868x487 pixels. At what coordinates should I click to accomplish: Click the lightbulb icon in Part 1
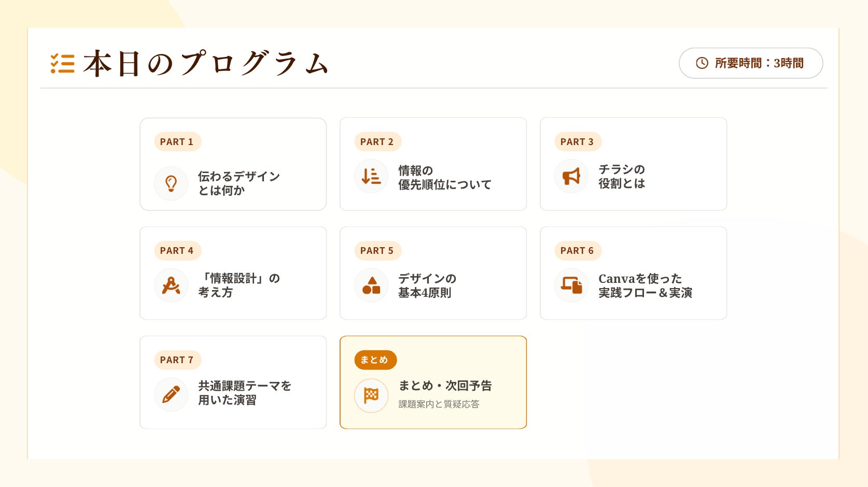[171, 183]
